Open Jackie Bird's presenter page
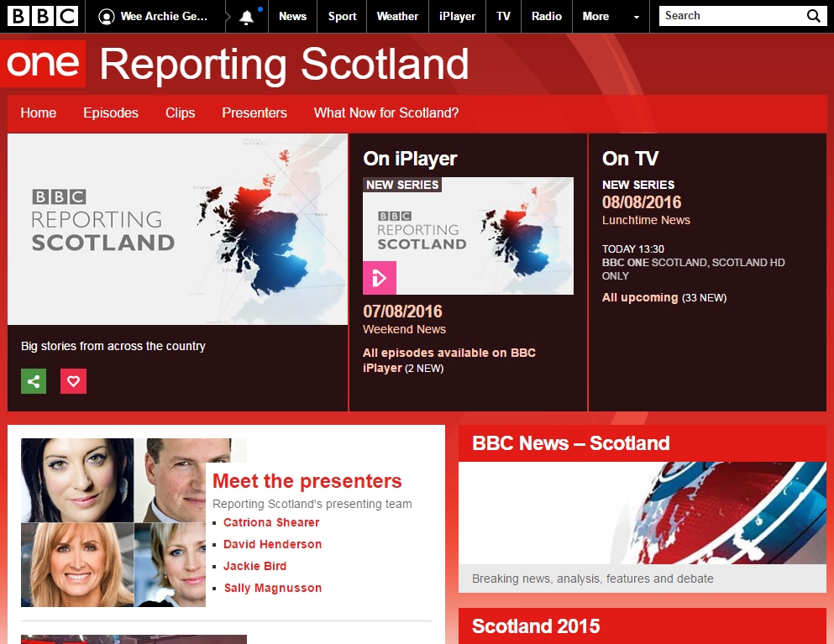834x644 pixels. (254, 566)
